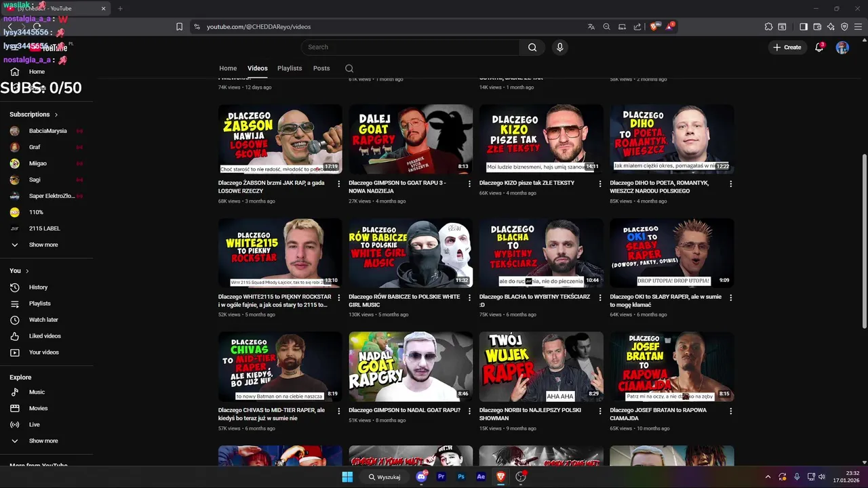Select the channel Videos tab
This screenshot has height=488, width=868.
click(258, 68)
